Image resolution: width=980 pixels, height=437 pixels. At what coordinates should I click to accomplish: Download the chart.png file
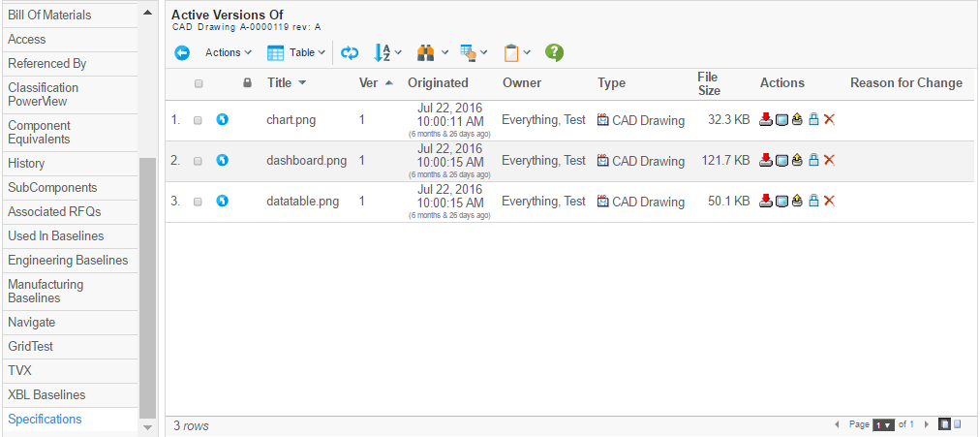766,120
